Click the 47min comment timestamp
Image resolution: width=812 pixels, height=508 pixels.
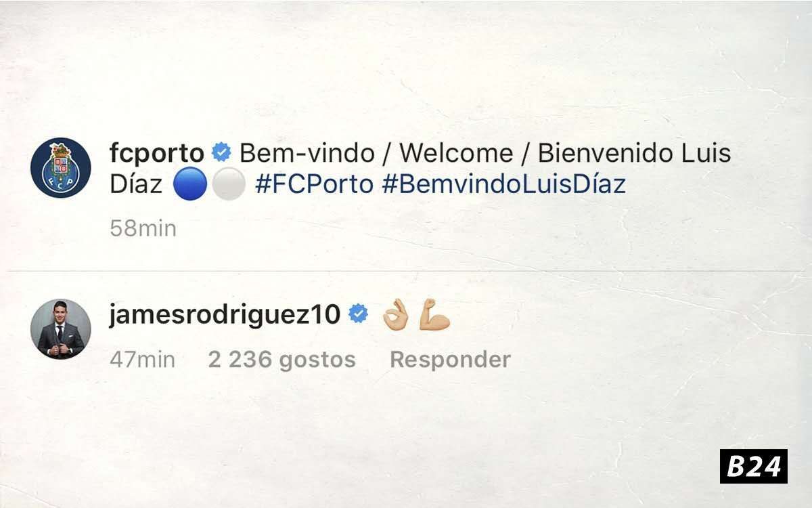tap(142, 360)
